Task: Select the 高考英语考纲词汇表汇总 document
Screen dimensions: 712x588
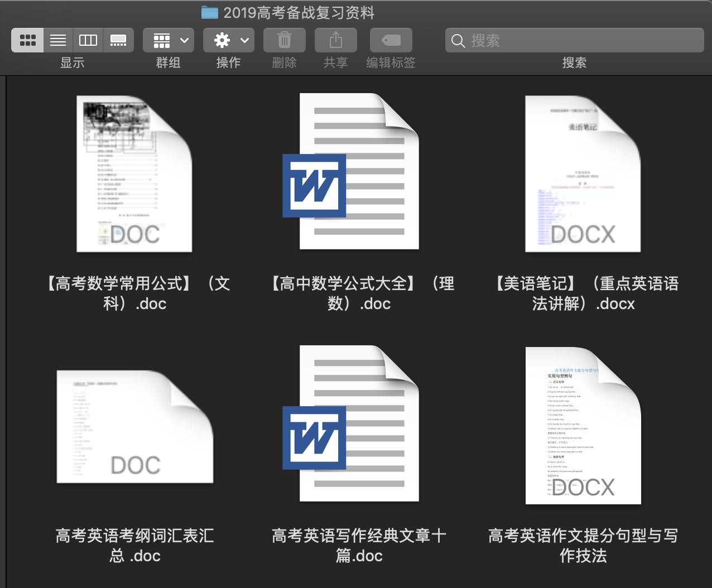Action: click(134, 426)
